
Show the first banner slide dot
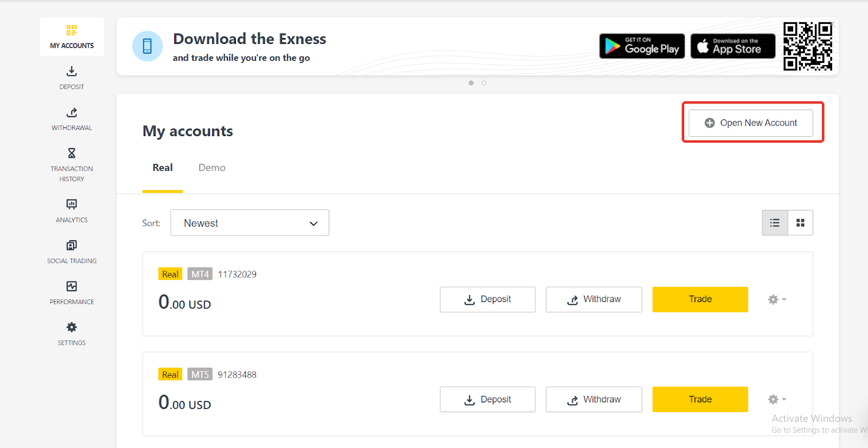pos(471,83)
